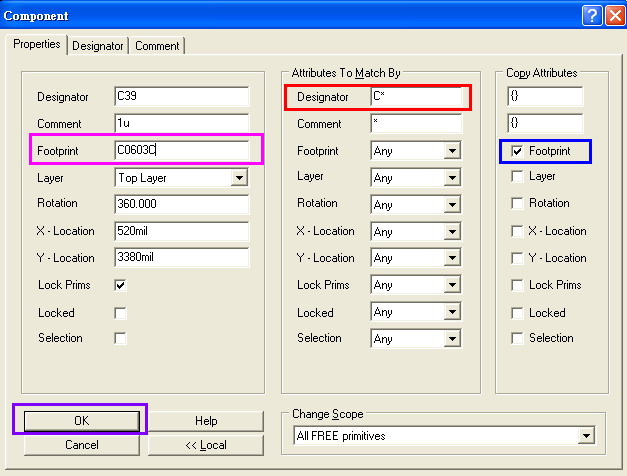Click the Help button
The image size is (627, 476).
point(206,421)
